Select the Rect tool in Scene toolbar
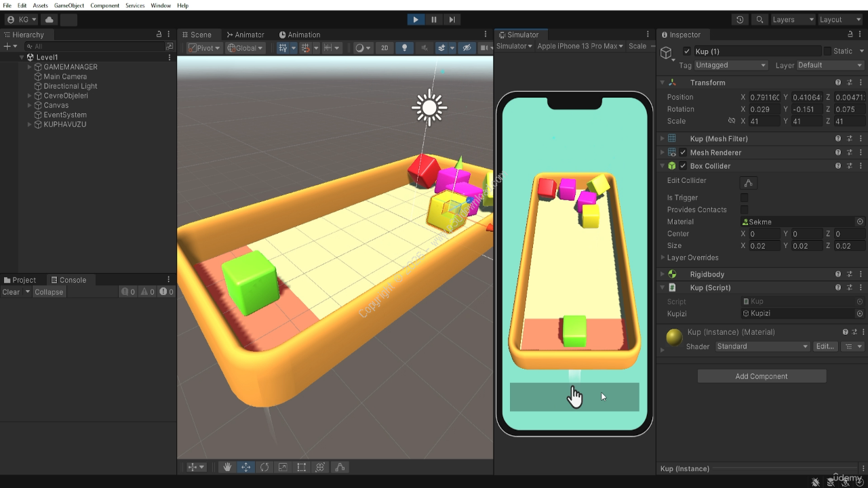This screenshot has width=868, height=488. pos(302,467)
